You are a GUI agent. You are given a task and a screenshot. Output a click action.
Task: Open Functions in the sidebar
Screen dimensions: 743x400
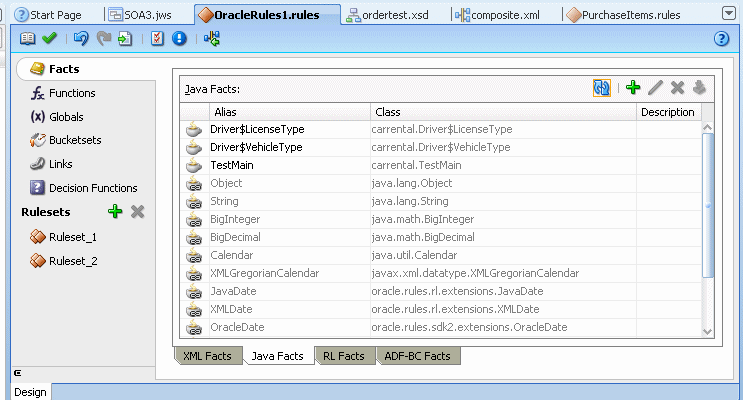[63, 93]
